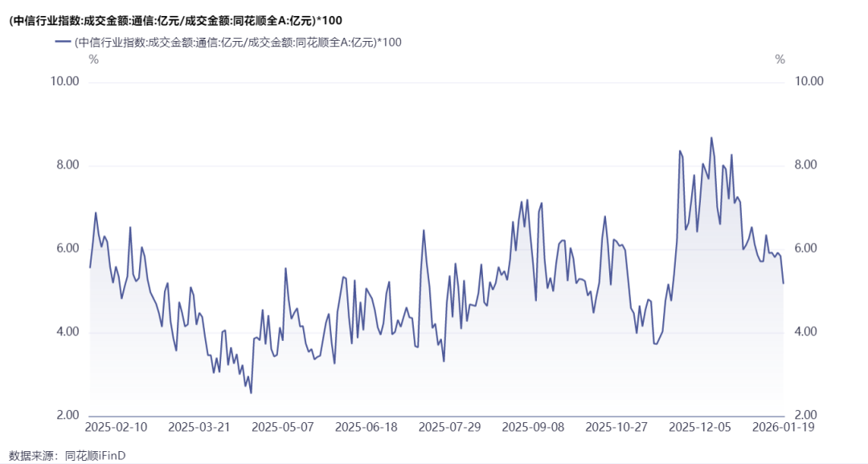Click the 2025-03-21 date label
Viewport: 868px width, 464px height.
[x=199, y=428]
